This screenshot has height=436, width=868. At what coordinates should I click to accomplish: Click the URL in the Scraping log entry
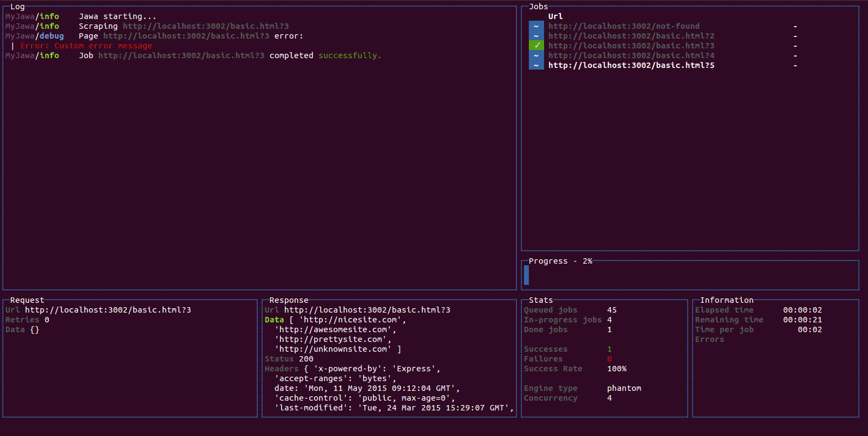(x=205, y=26)
